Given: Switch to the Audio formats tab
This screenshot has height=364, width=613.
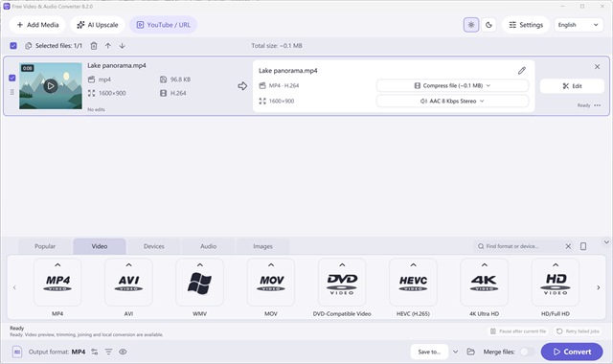Looking at the screenshot, I should [x=208, y=246].
